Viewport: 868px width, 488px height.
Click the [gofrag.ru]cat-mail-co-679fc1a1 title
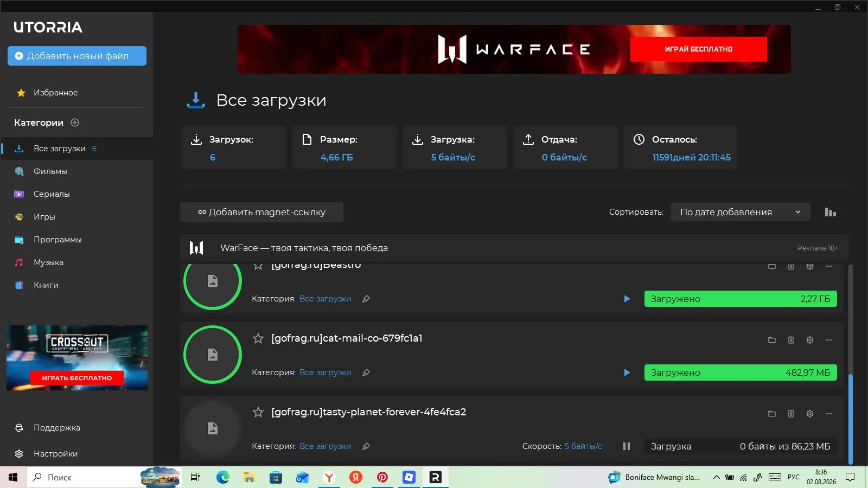point(347,338)
